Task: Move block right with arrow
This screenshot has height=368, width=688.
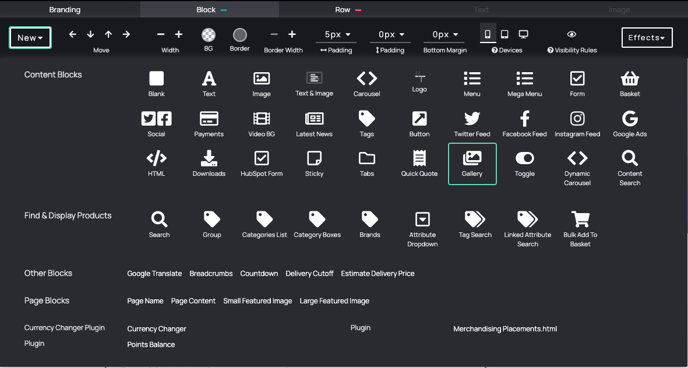Action: click(126, 34)
